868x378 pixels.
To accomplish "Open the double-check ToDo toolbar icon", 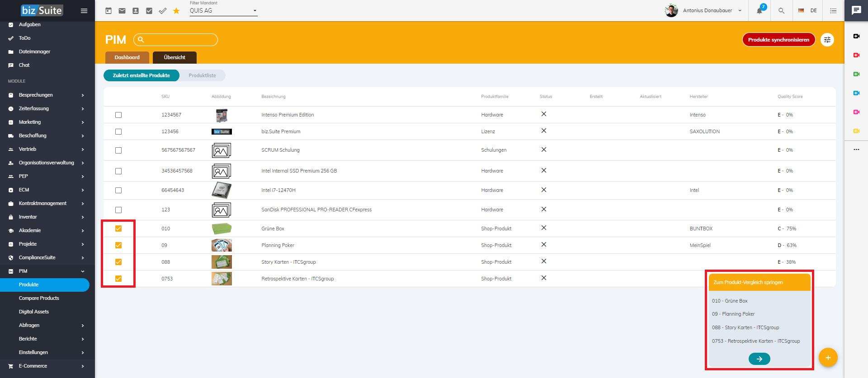I will [x=163, y=11].
